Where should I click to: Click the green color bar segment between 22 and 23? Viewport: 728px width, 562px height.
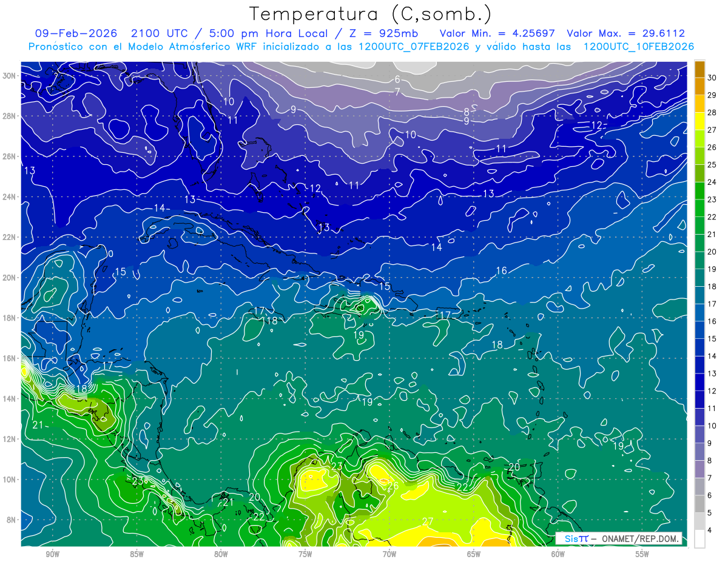[699, 208]
